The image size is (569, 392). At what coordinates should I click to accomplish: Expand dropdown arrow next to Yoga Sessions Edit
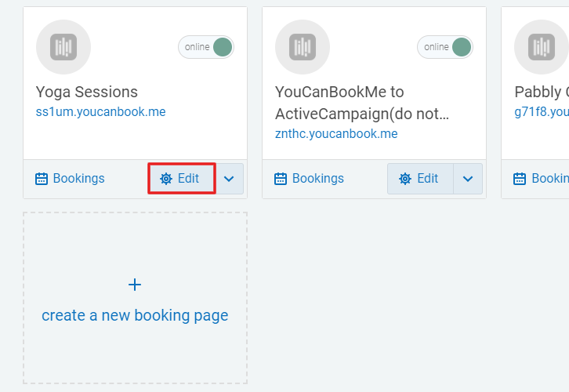(x=229, y=179)
